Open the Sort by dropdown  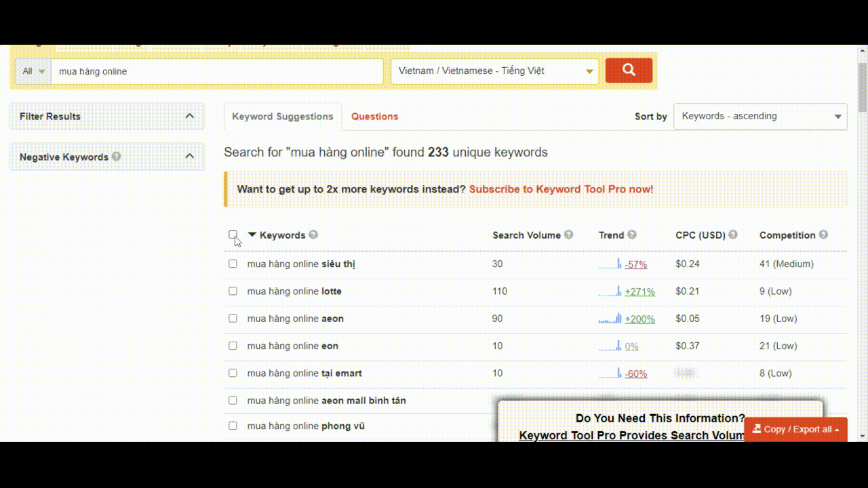tap(760, 116)
